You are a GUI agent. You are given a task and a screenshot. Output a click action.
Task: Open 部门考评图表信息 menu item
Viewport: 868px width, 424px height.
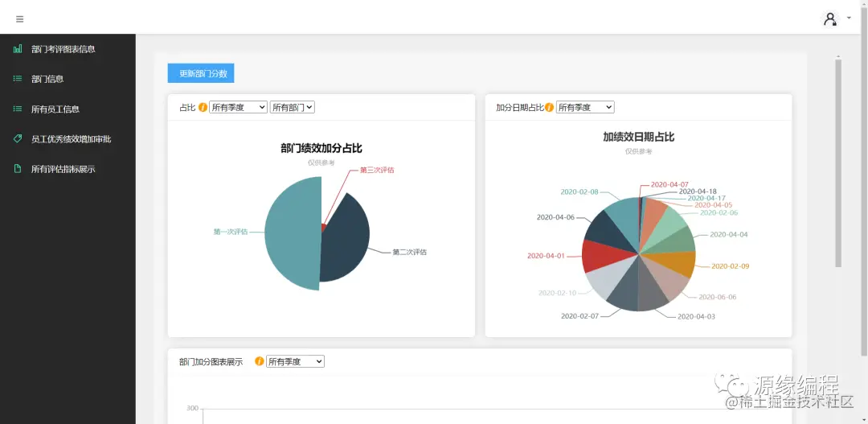click(68, 49)
